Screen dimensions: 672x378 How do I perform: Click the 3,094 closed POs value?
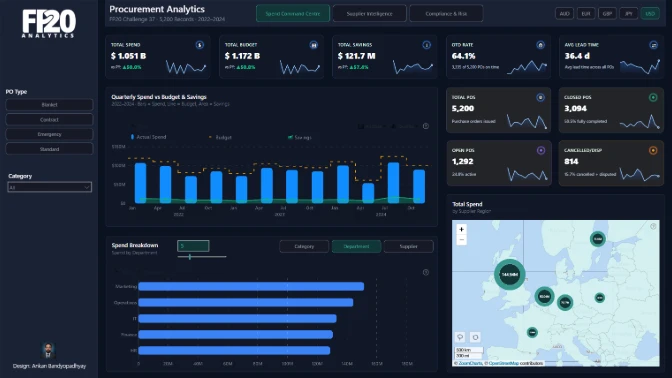point(576,108)
